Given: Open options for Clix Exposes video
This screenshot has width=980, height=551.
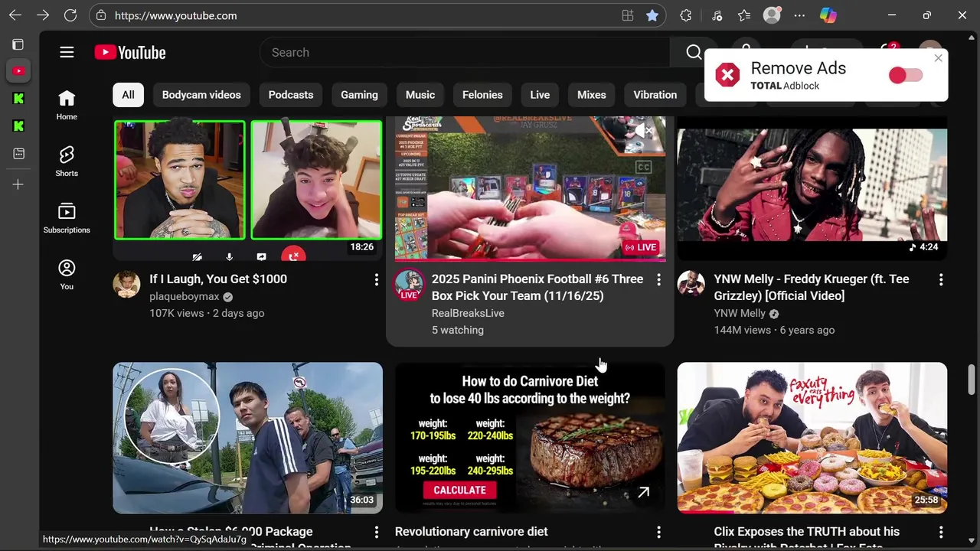Looking at the screenshot, I should click(x=941, y=532).
